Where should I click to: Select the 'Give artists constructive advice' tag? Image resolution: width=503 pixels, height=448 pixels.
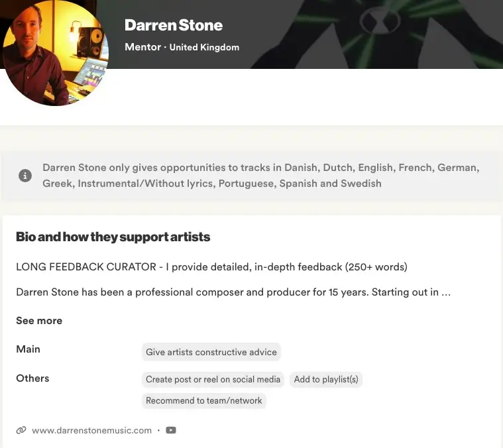[211, 352]
